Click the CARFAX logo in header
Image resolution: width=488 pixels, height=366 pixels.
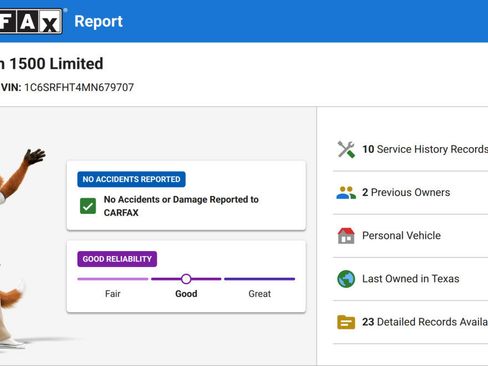(x=31, y=21)
